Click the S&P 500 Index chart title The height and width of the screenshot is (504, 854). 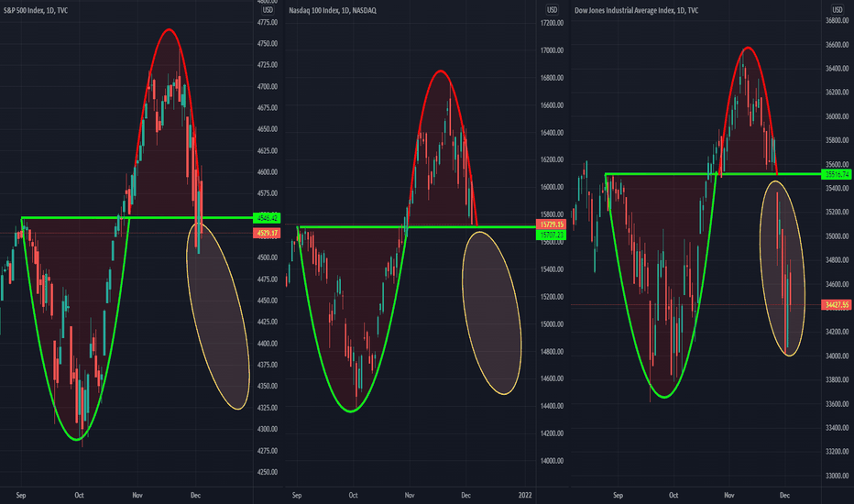36,10
